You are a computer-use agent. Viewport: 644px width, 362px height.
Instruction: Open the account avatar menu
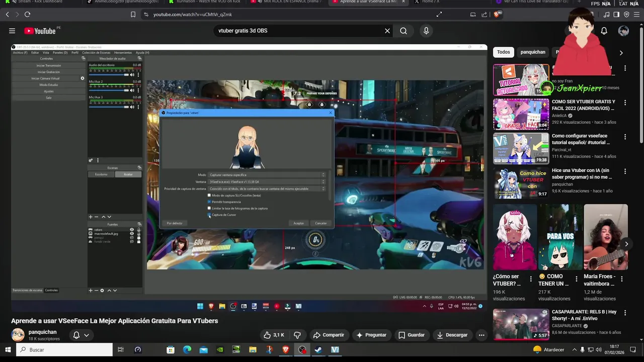click(x=624, y=31)
